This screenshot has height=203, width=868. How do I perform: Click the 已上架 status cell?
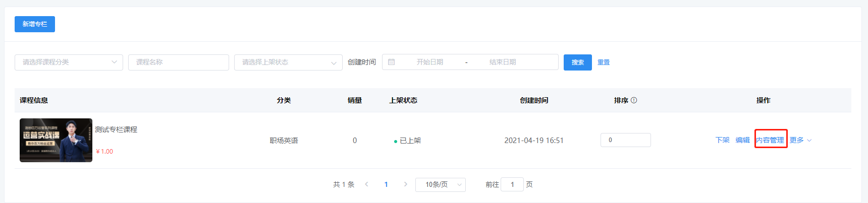click(x=407, y=141)
